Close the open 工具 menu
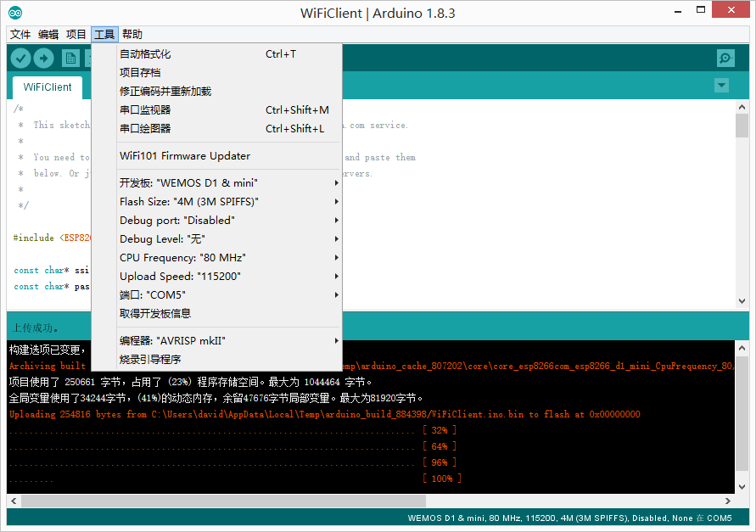 (x=104, y=34)
